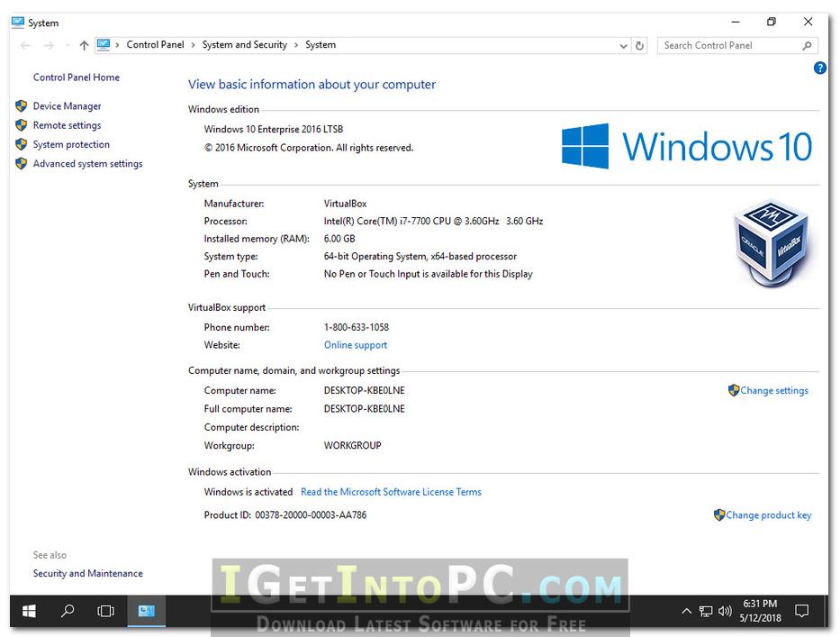Click the blue help question mark icon
Screen dimensions: 840x637
pyautogui.click(x=819, y=68)
